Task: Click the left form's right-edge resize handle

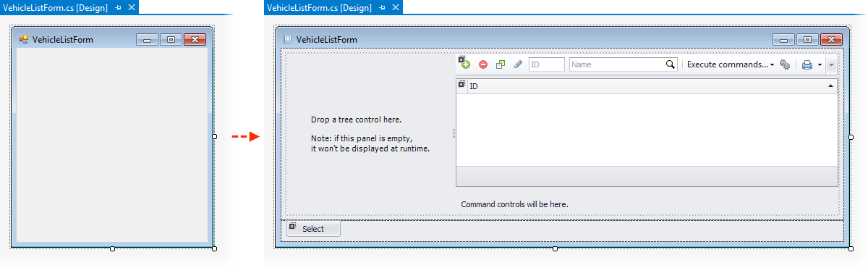Action: (x=214, y=136)
